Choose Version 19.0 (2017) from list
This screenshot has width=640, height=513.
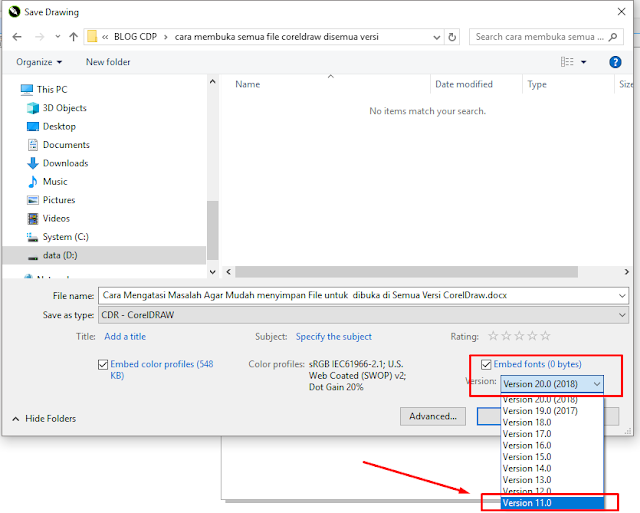click(x=552, y=411)
